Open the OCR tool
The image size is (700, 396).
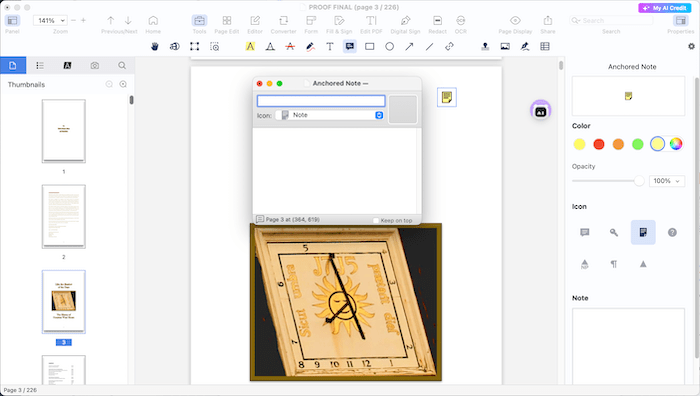click(x=461, y=24)
